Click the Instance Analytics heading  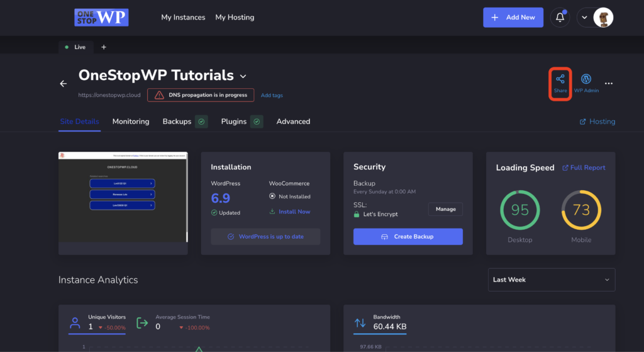coord(98,280)
